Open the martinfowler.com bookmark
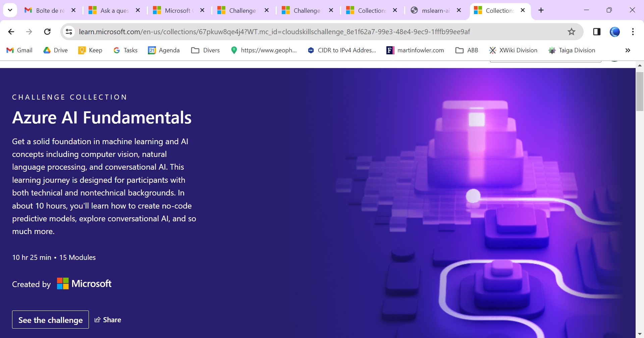The height and width of the screenshot is (338, 644). click(x=415, y=50)
